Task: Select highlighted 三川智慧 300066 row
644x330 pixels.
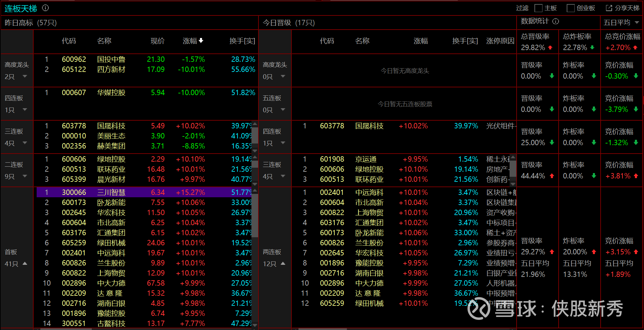Action: coord(144,192)
